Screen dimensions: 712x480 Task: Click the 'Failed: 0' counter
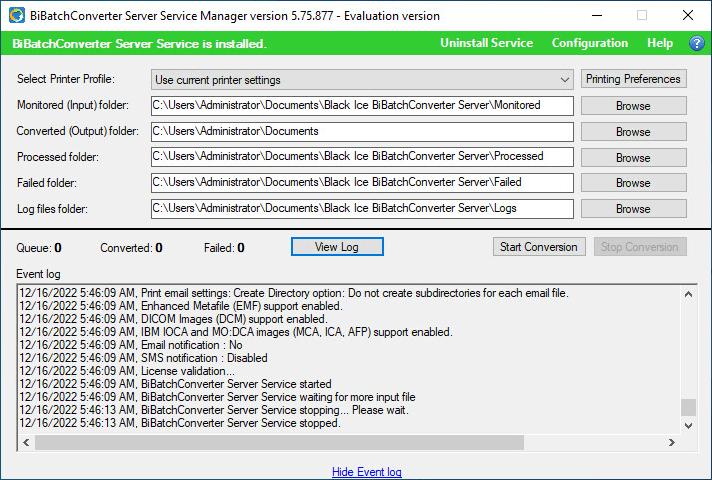[224, 248]
